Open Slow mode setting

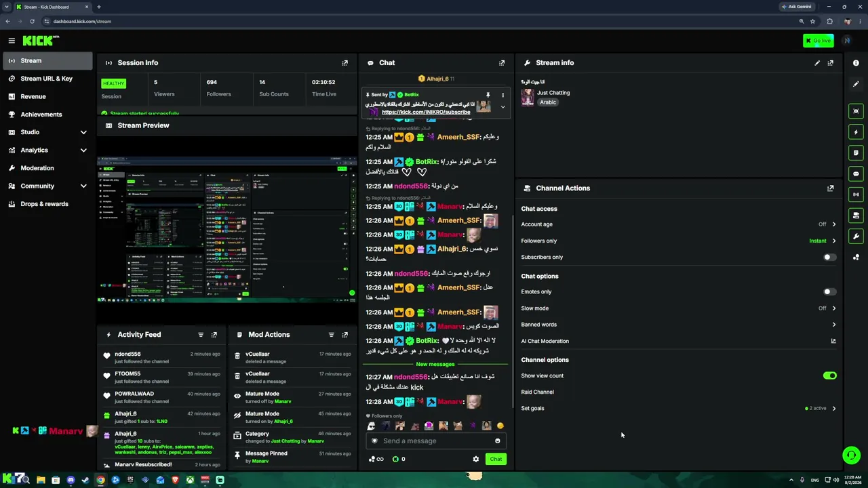tap(678, 308)
